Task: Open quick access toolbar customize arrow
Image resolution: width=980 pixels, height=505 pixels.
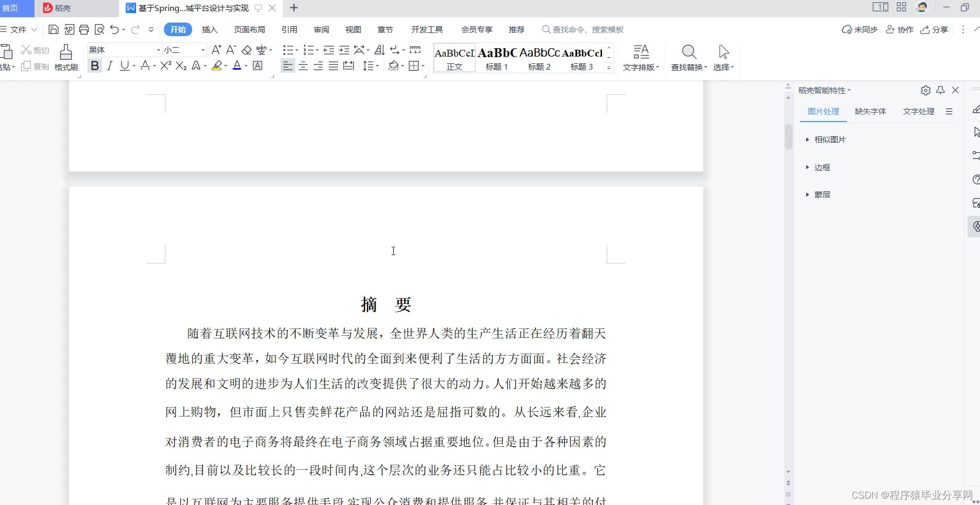Action: 151,29
